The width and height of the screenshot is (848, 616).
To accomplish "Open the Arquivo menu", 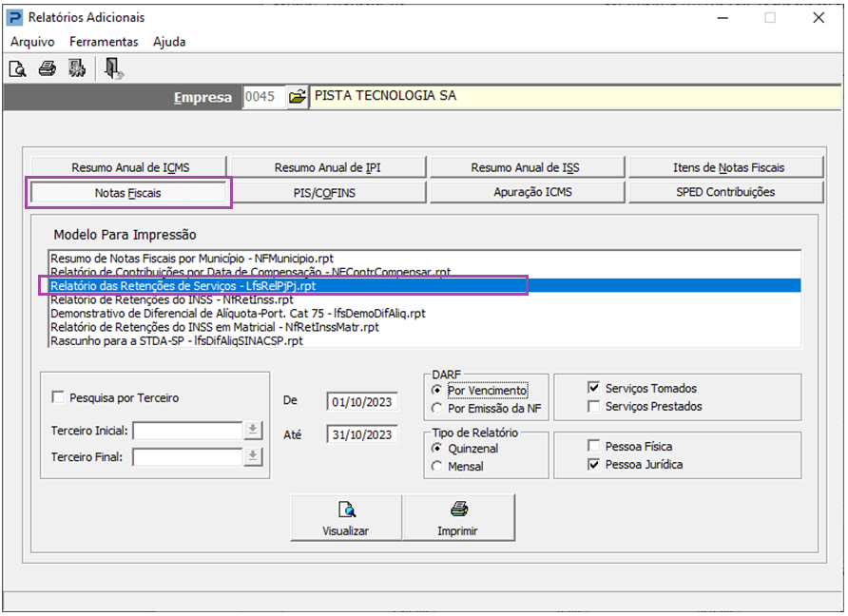I will [x=32, y=42].
